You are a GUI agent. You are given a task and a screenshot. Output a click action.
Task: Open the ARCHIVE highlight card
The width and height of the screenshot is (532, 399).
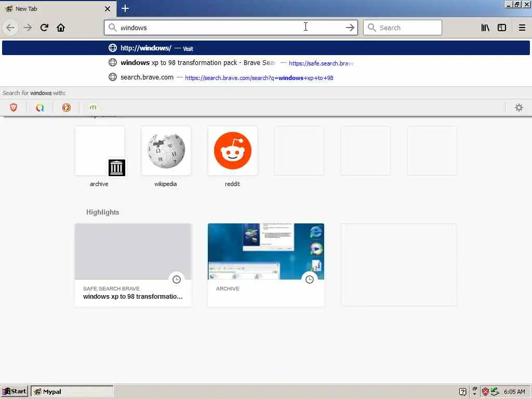click(x=266, y=264)
